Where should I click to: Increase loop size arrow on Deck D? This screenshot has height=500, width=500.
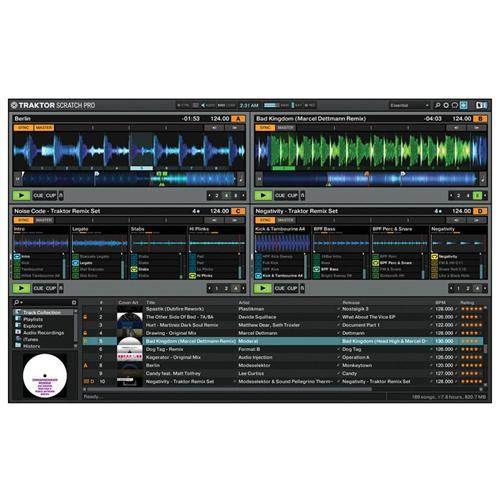(485, 288)
